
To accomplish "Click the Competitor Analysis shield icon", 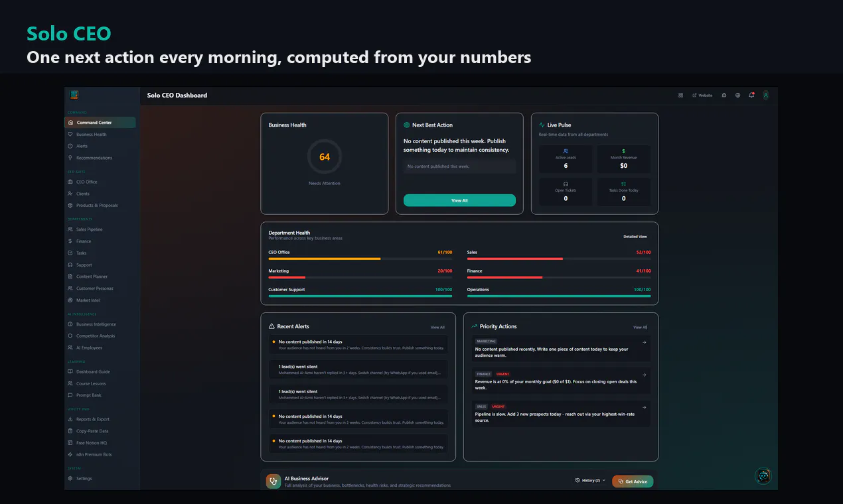I will pos(70,336).
